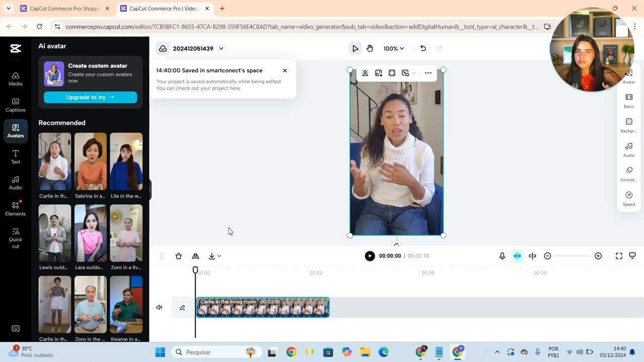
Task: Open the Captions panel
Action: tap(15, 105)
